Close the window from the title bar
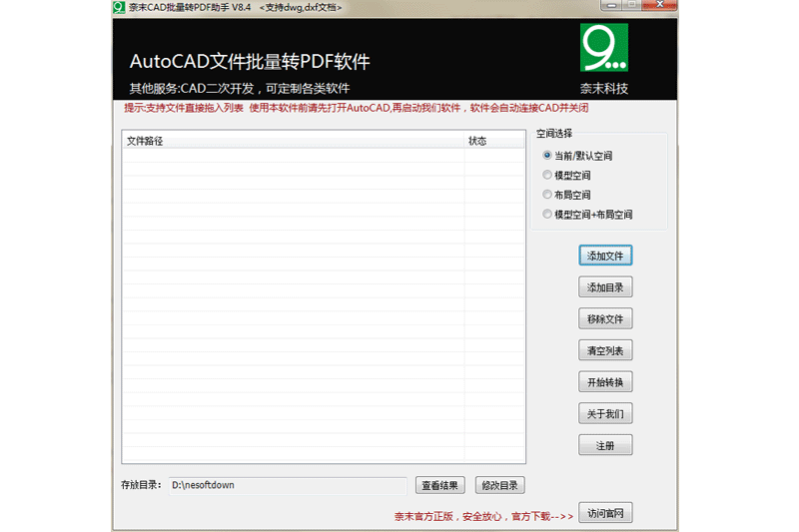The image size is (799, 532). 659,5
